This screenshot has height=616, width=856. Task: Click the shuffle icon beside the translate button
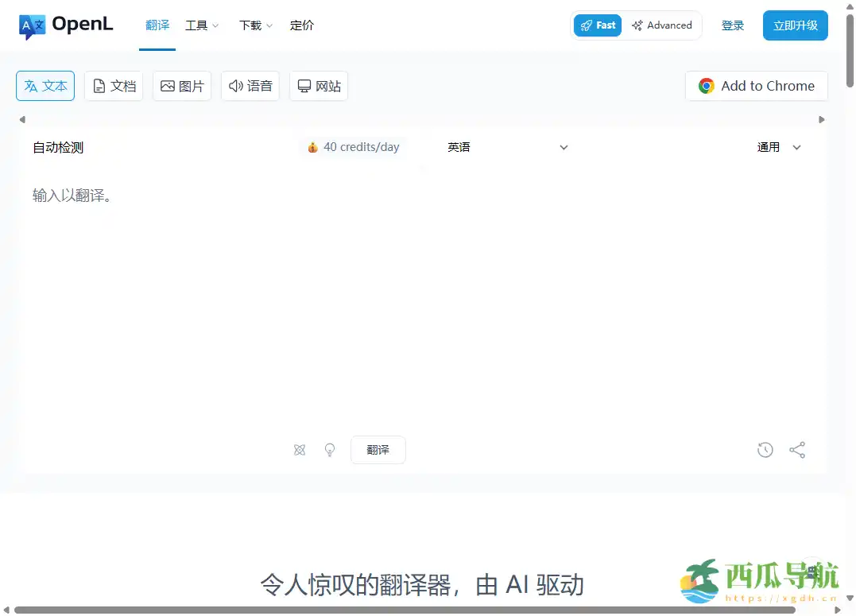300,450
